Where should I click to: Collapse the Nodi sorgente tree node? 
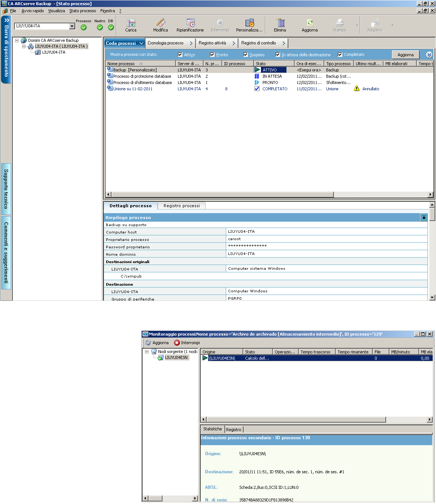coord(147,352)
